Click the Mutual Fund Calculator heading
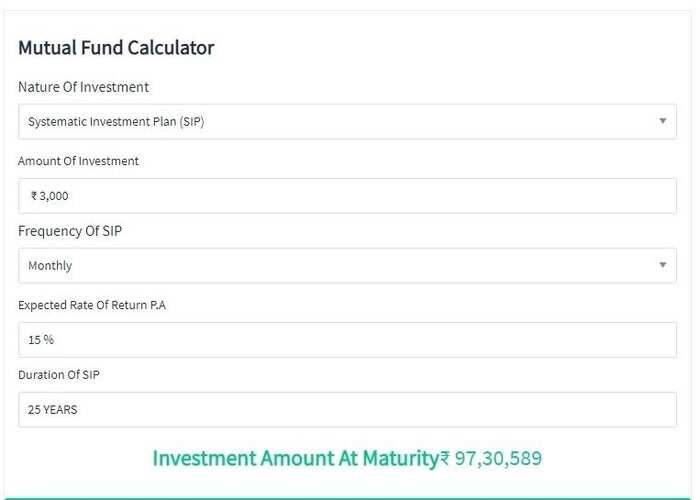 pos(116,48)
